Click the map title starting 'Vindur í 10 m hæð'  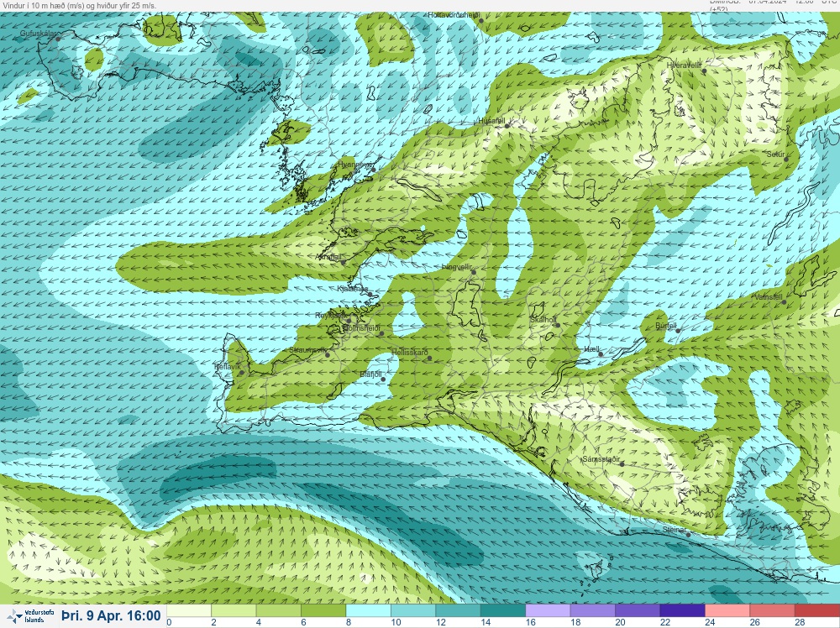click(79, 5)
